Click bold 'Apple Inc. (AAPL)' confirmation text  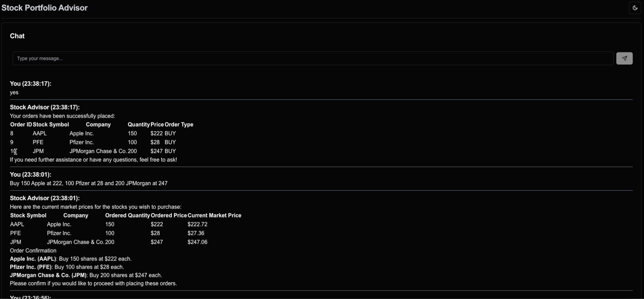(x=33, y=259)
